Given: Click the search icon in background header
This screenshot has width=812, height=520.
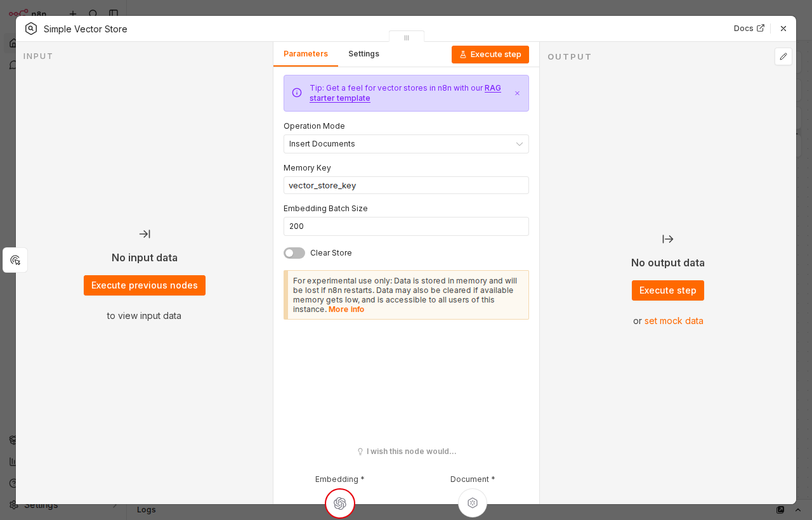Looking at the screenshot, I should pos(93,13).
